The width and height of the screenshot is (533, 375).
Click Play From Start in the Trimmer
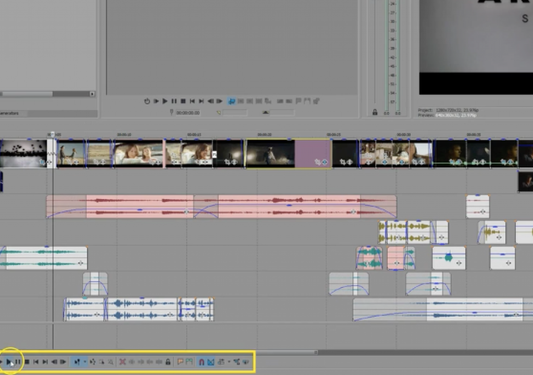click(x=156, y=101)
